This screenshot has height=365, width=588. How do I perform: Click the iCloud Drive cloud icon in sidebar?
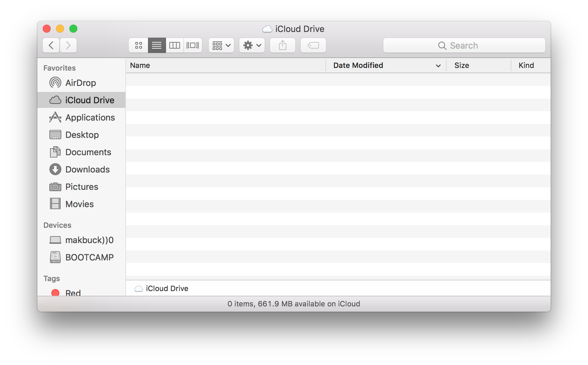coord(55,100)
